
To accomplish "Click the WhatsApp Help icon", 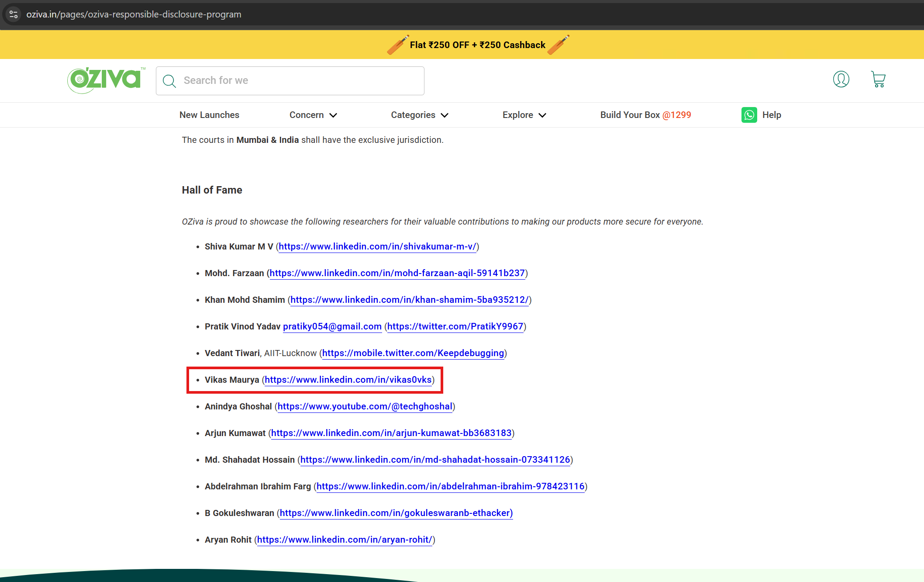I will (x=749, y=115).
